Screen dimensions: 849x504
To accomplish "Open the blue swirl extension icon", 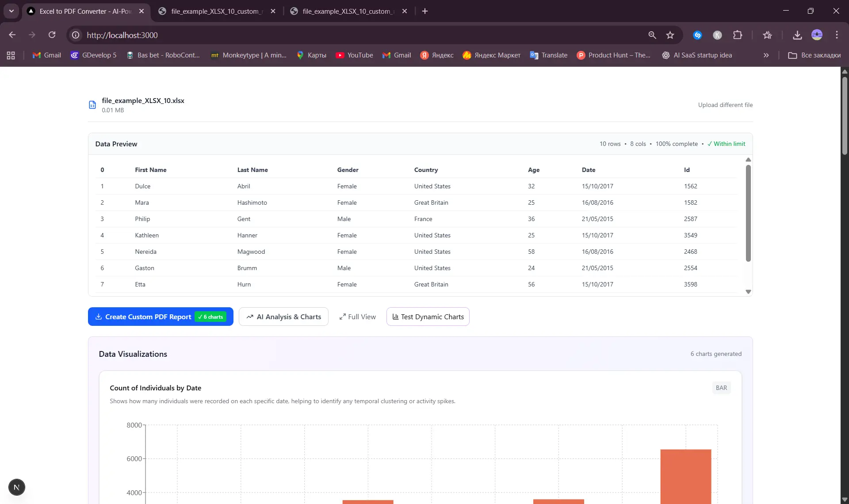I will coord(697,35).
